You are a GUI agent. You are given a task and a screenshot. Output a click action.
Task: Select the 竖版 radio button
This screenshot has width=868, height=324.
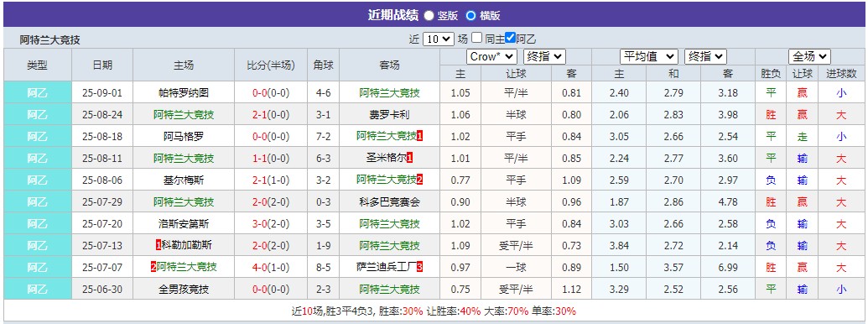(x=429, y=15)
